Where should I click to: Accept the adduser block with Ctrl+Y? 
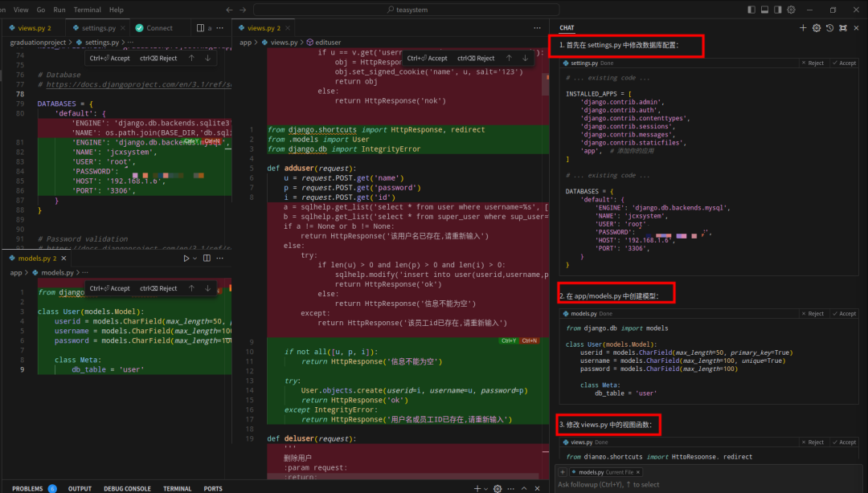(x=509, y=340)
